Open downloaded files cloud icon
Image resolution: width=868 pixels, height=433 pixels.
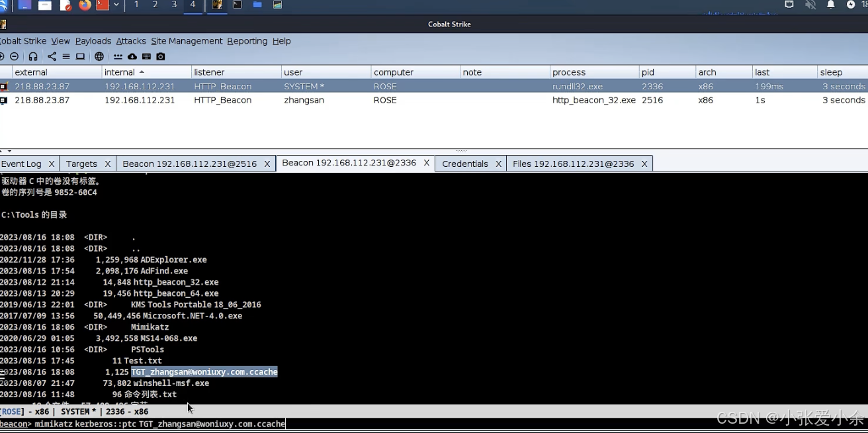tap(132, 56)
